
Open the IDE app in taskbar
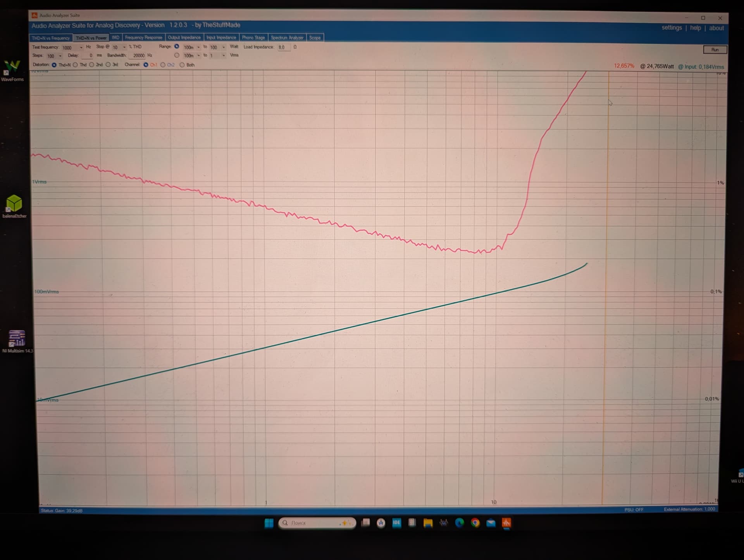click(x=396, y=522)
